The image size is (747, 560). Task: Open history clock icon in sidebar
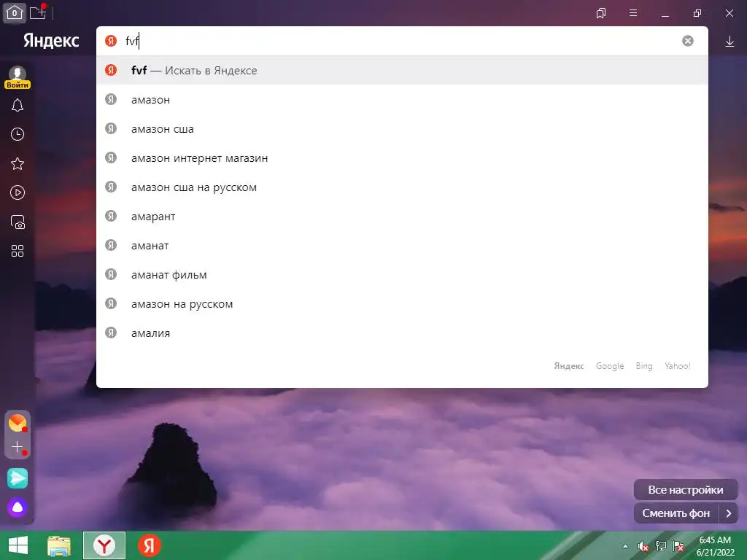18,134
